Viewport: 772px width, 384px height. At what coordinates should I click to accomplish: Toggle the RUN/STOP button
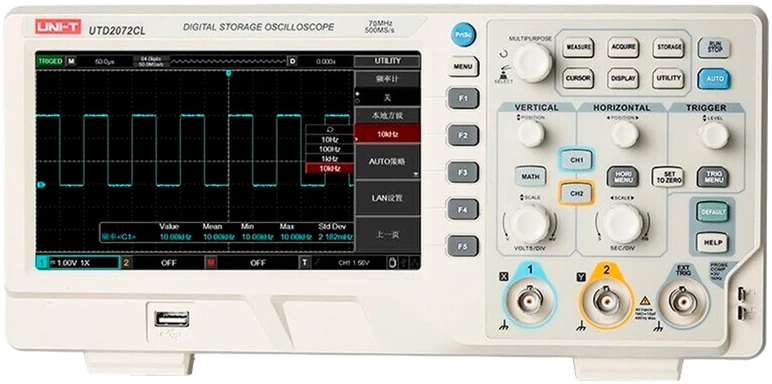[713, 47]
